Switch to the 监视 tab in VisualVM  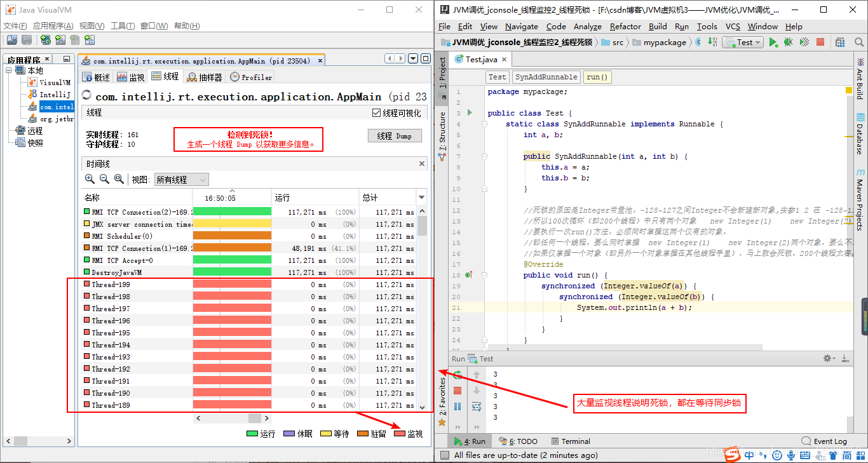(131, 77)
